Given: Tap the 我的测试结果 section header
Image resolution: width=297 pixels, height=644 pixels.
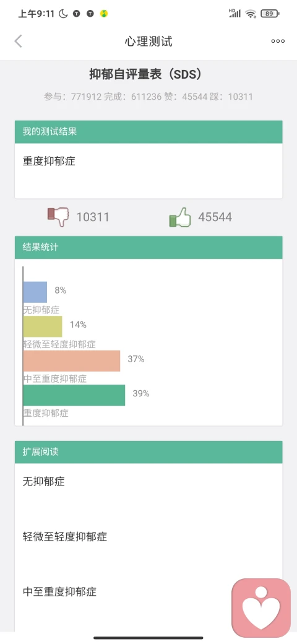Looking at the screenshot, I should (x=148, y=132).
